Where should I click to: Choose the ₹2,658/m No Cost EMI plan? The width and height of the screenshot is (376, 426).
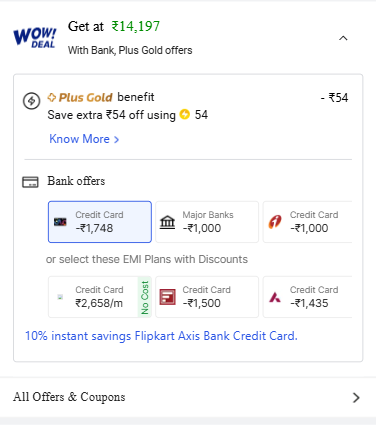click(100, 297)
